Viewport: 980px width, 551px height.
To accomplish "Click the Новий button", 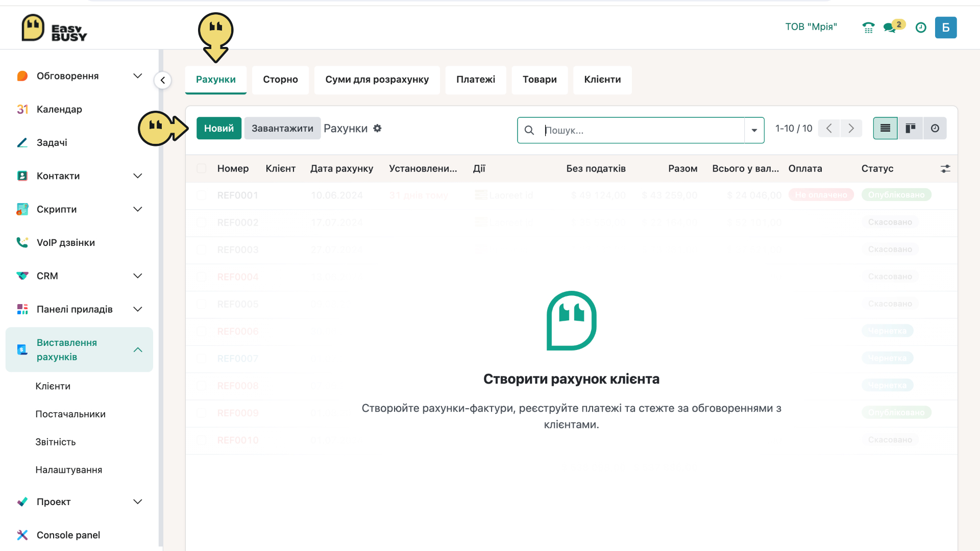I will point(219,129).
